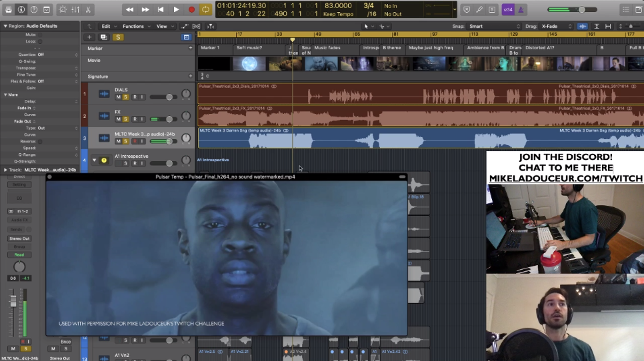Image resolution: width=644 pixels, height=361 pixels.
Task: Go to beginning of project
Action: (161, 9)
